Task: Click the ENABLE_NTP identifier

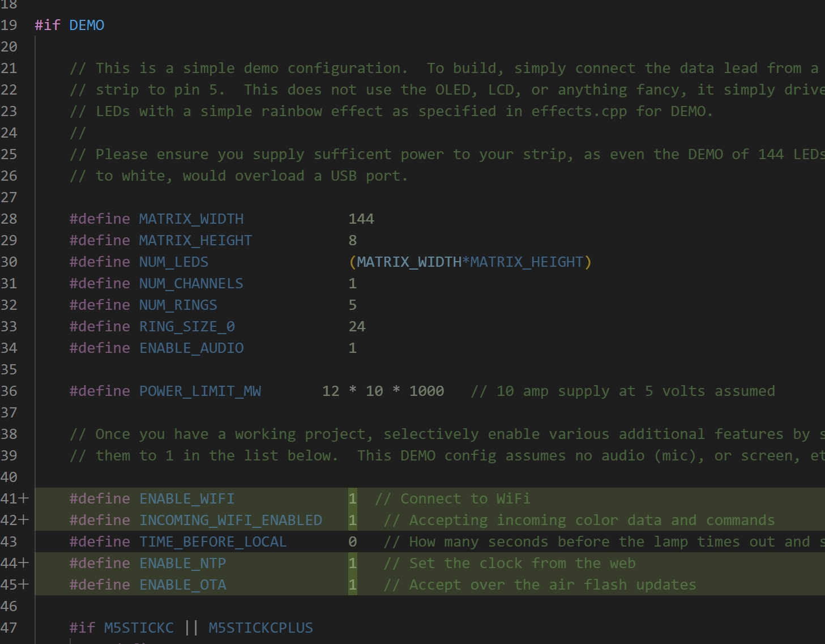Action: coord(182,564)
